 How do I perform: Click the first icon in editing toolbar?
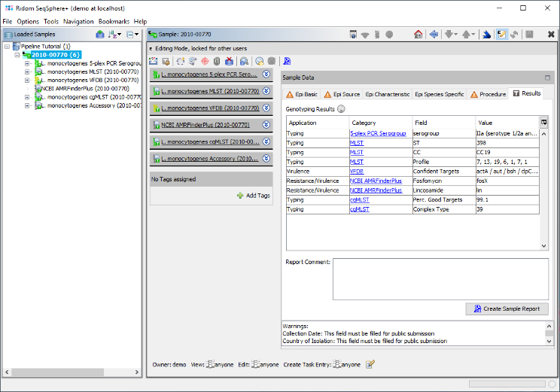tap(154, 61)
